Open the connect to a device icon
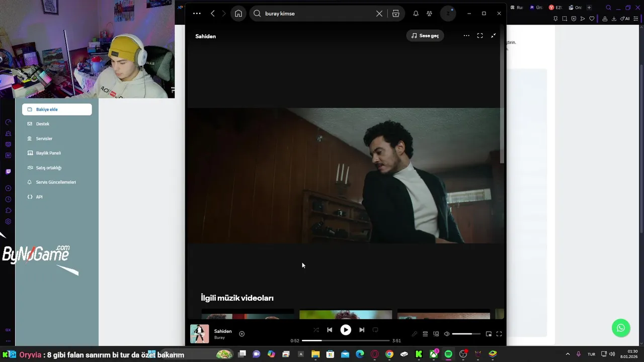The image size is (644, 362). coord(436,334)
